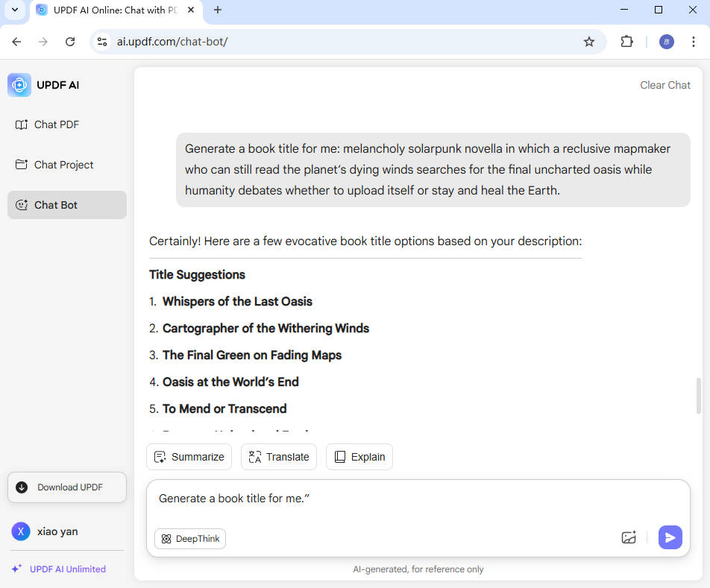Click Clear Chat
The width and height of the screenshot is (710, 588).
pos(665,85)
